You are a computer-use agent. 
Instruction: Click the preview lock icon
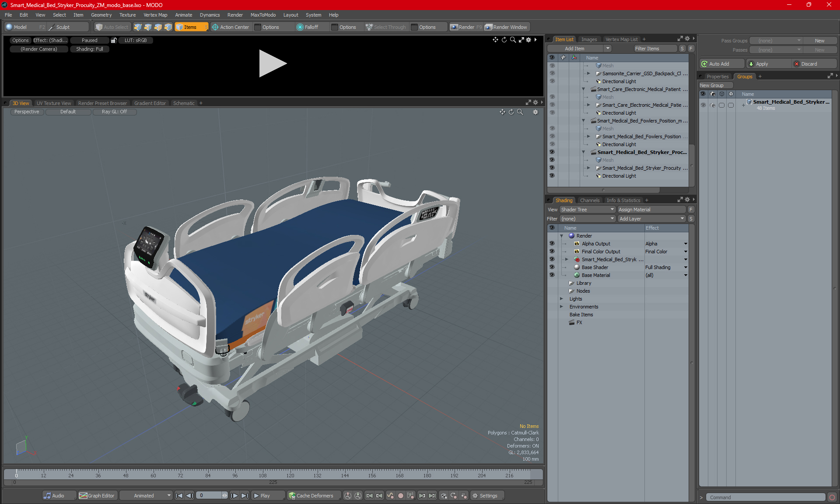tap(114, 40)
